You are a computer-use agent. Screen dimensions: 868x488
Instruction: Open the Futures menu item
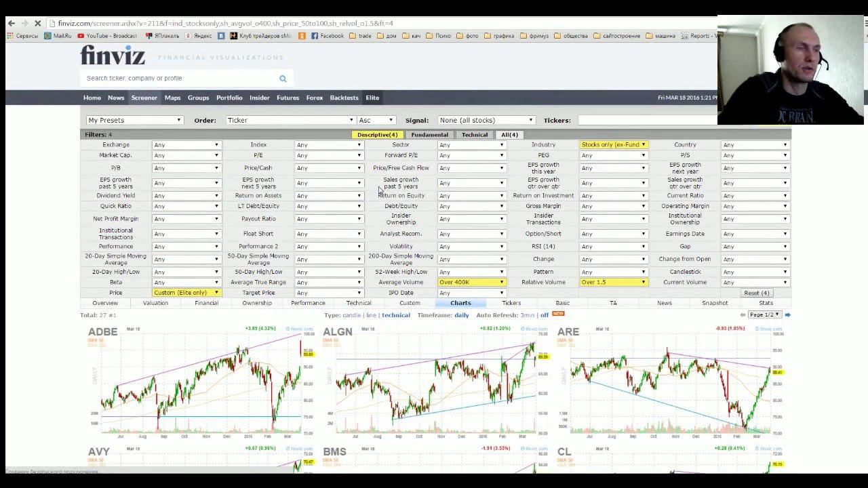coord(288,98)
